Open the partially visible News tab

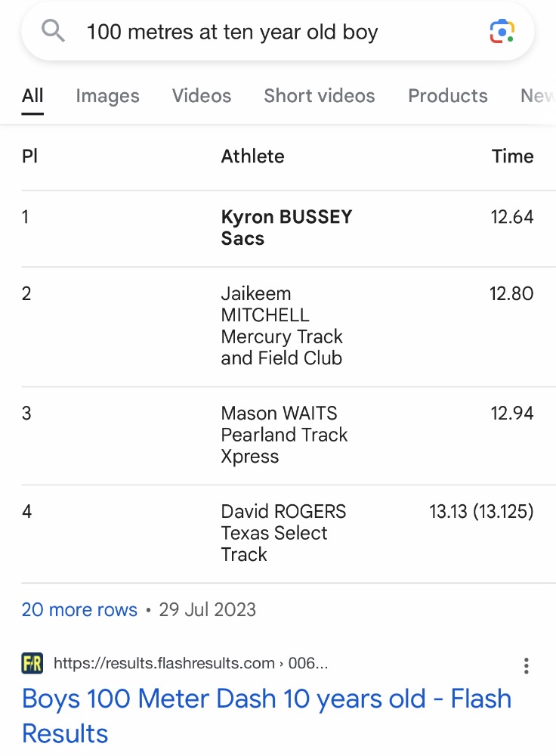[538, 95]
